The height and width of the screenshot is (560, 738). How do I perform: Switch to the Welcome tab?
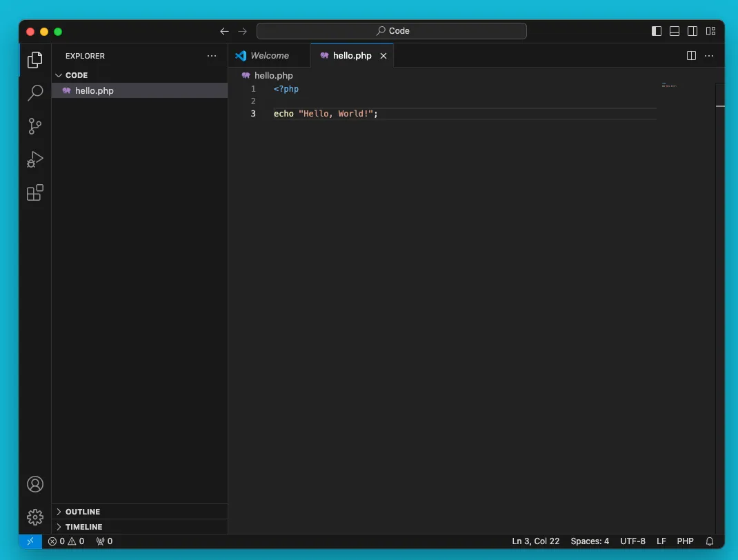click(x=269, y=56)
